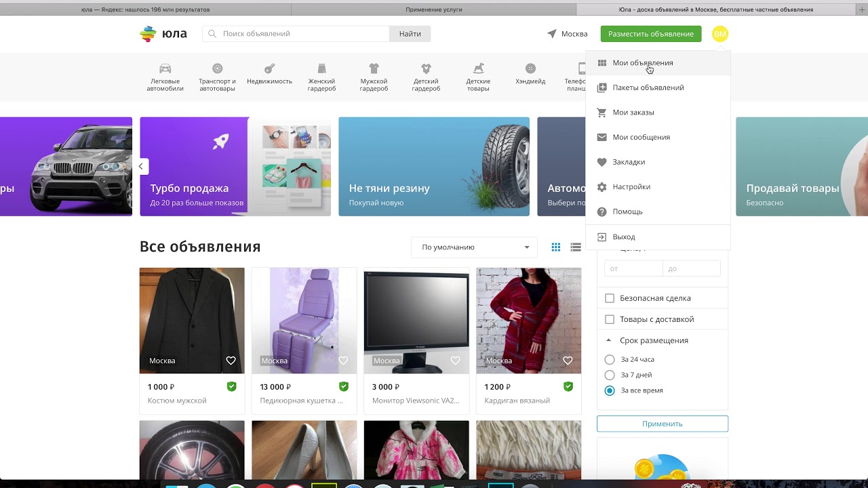The height and width of the screenshot is (488, 868).
Task: Open Пакеты объявлений menu item
Action: 658,87
